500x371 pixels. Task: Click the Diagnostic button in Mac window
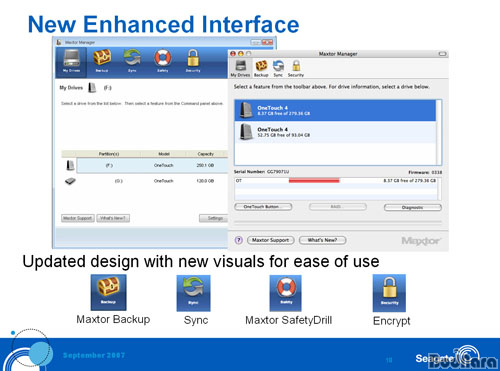click(x=413, y=207)
